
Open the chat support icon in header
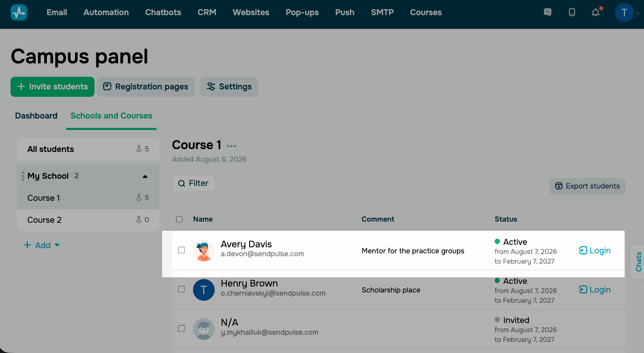pos(548,12)
